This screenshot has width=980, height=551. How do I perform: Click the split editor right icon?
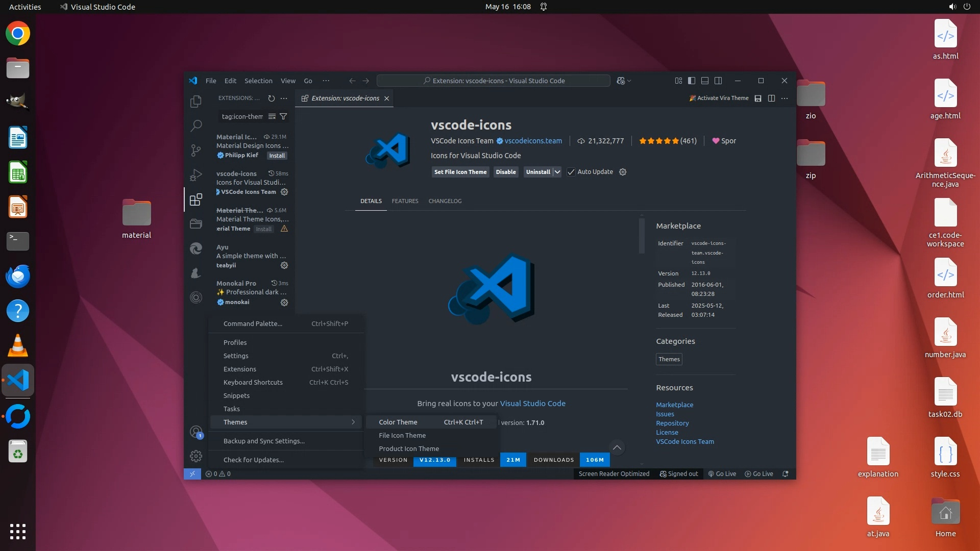(x=771, y=98)
